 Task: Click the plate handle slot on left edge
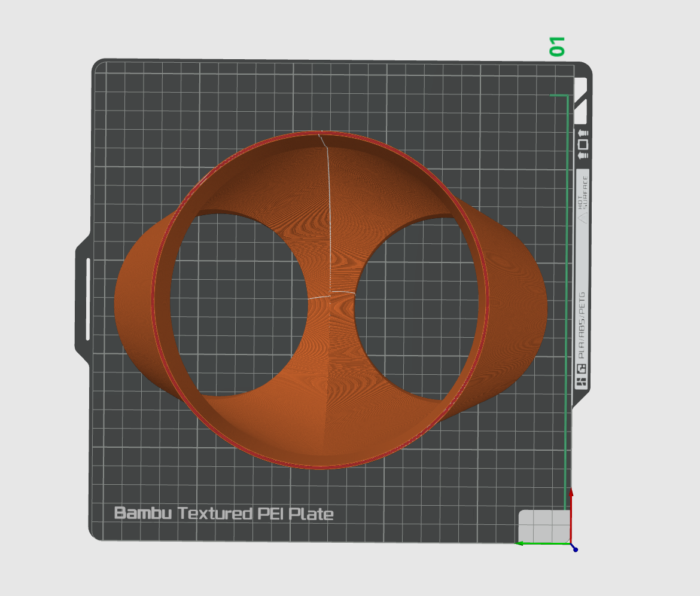89,299
